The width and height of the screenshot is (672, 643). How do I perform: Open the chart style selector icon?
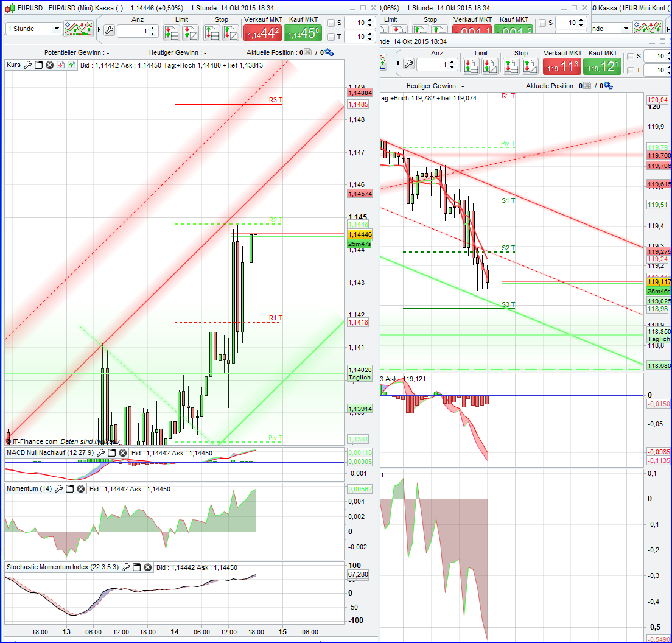[x=79, y=29]
